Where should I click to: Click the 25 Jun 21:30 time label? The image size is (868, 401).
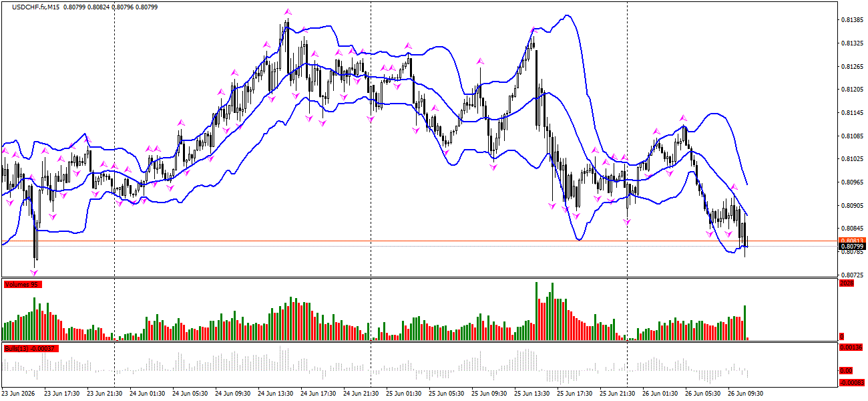coord(617,394)
